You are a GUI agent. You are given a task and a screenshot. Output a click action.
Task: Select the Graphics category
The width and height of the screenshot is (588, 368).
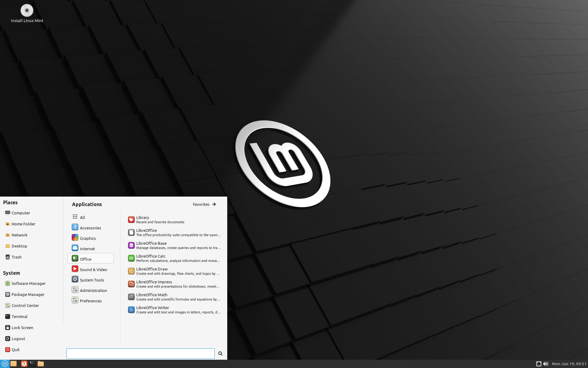point(88,238)
